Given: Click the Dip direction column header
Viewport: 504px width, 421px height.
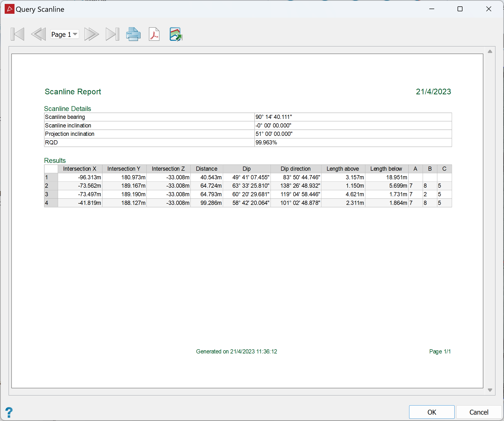Looking at the screenshot, I should 296,169.
